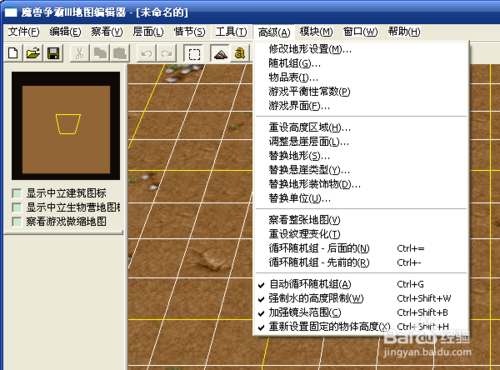Open the 编辑(E) menu

coord(65,32)
